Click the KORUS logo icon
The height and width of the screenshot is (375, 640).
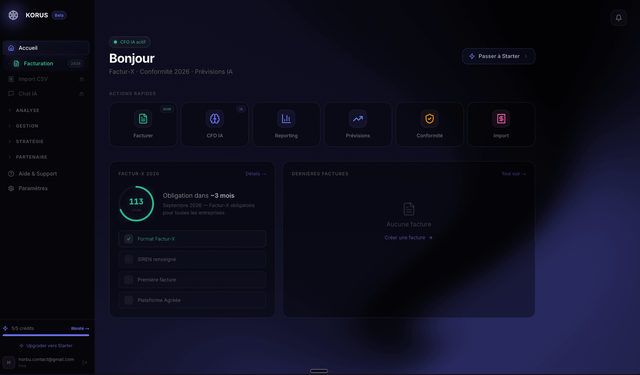coord(13,15)
